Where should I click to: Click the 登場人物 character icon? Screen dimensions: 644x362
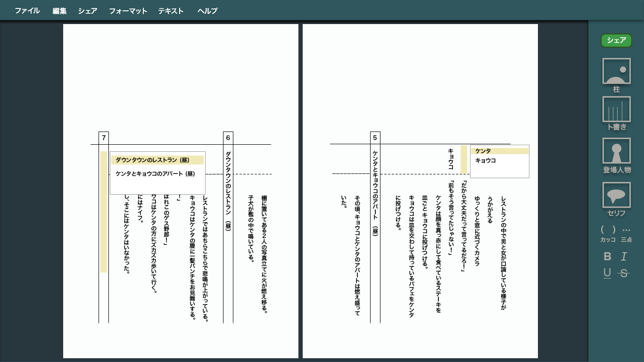[x=616, y=151]
